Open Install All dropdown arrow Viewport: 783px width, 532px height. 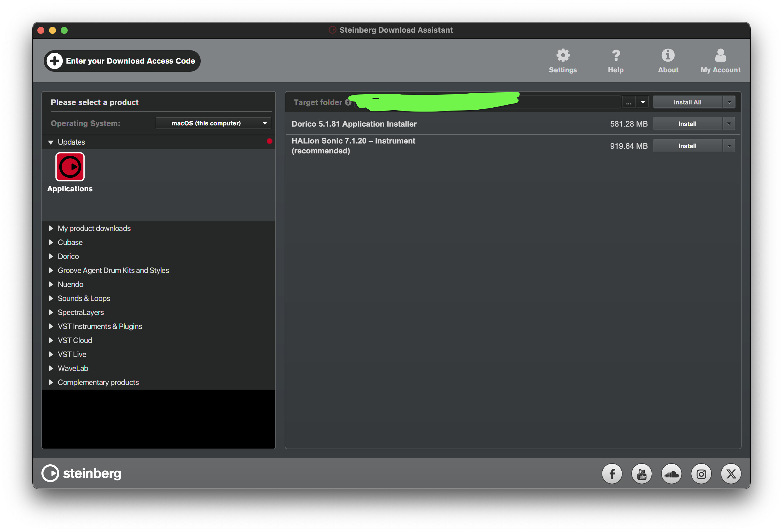pos(729,102)
